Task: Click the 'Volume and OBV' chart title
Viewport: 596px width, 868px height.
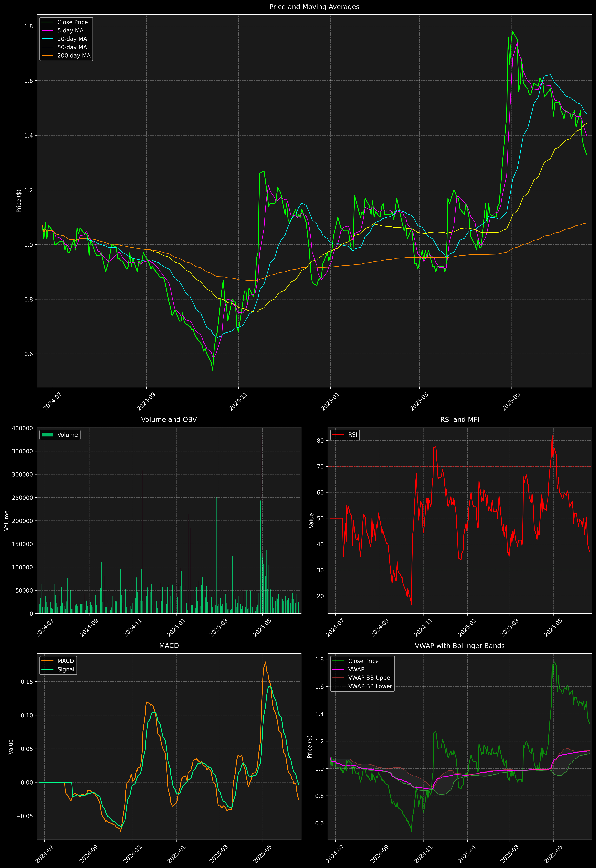Action: click(x=169, y=420)
